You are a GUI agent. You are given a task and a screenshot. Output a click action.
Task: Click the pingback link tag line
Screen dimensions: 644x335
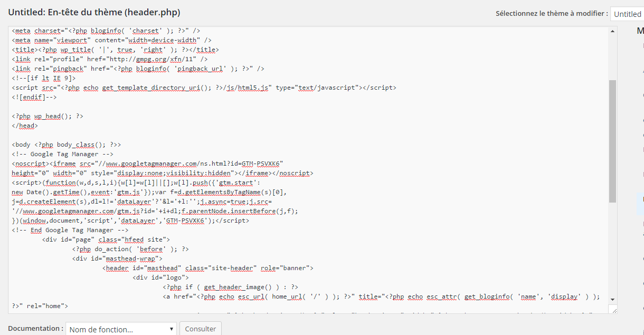coord(138,69)
